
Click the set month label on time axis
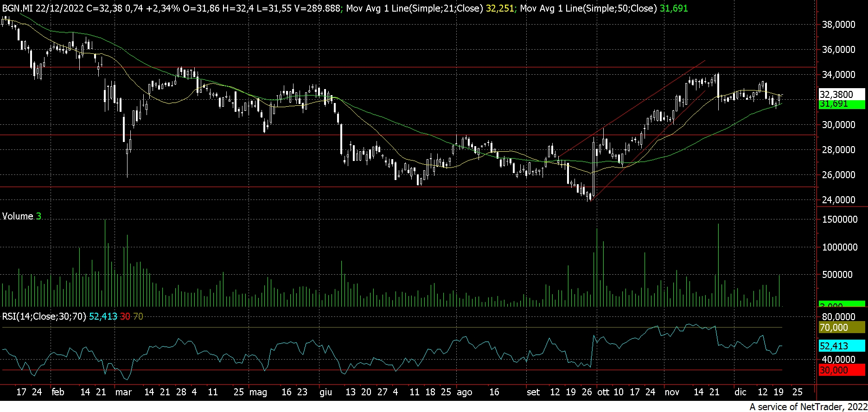tap(533, 392)
